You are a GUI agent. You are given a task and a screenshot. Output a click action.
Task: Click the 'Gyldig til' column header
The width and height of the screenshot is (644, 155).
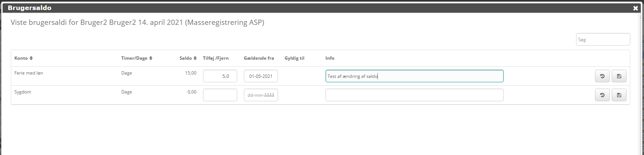click(x=294, y=58)
